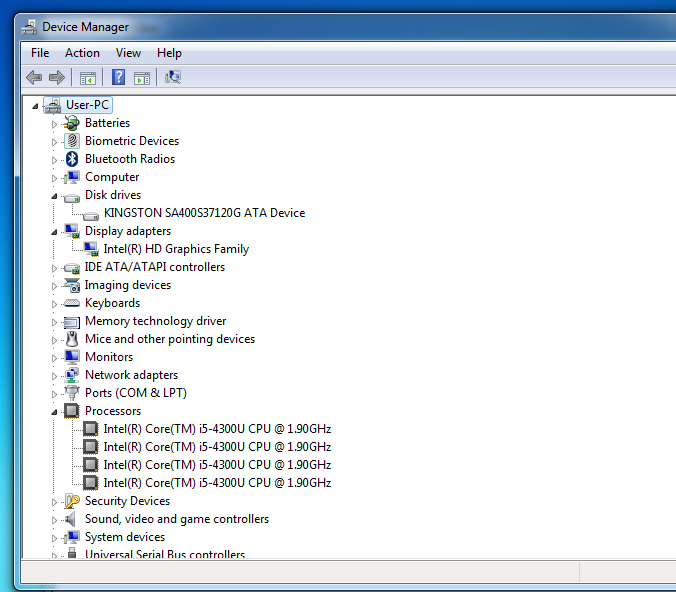This screenshot has width=676, height=592.
Task: Click the Keyboards category icon
Action: point(72,304)
